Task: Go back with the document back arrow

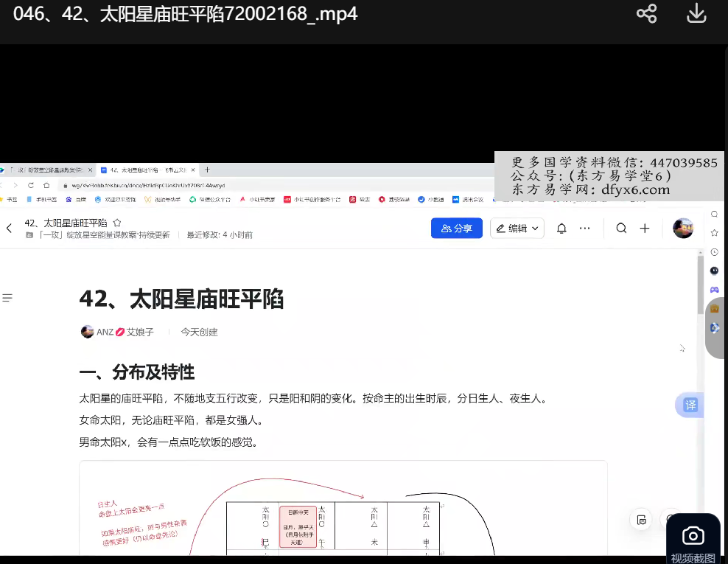Action: coord(9,229)
